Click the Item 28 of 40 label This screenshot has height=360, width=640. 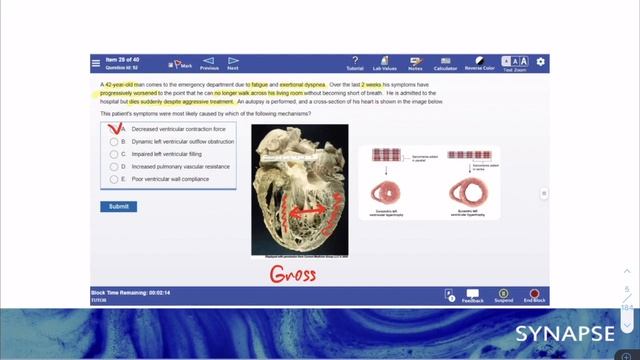click(122, 60)
